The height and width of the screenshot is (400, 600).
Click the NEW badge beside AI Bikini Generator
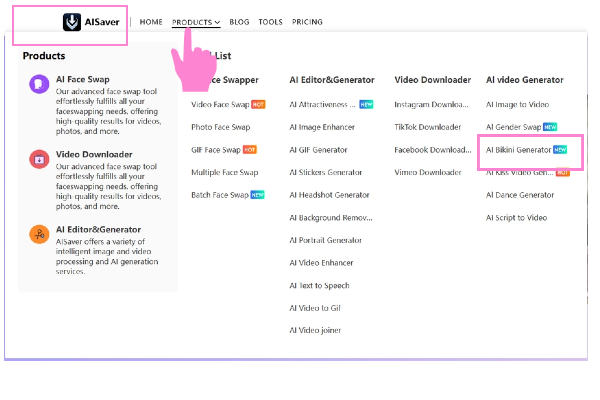coord(560,150)
